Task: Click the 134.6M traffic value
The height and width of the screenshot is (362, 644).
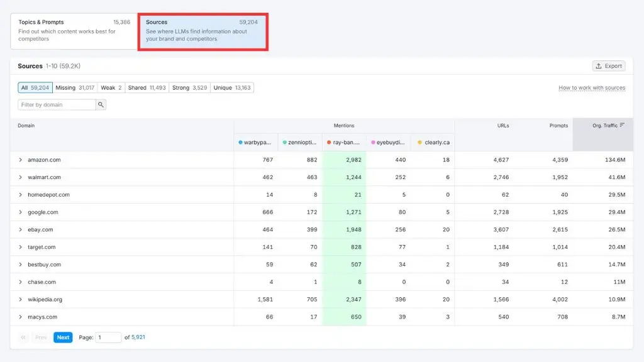Action: point(615,160)
